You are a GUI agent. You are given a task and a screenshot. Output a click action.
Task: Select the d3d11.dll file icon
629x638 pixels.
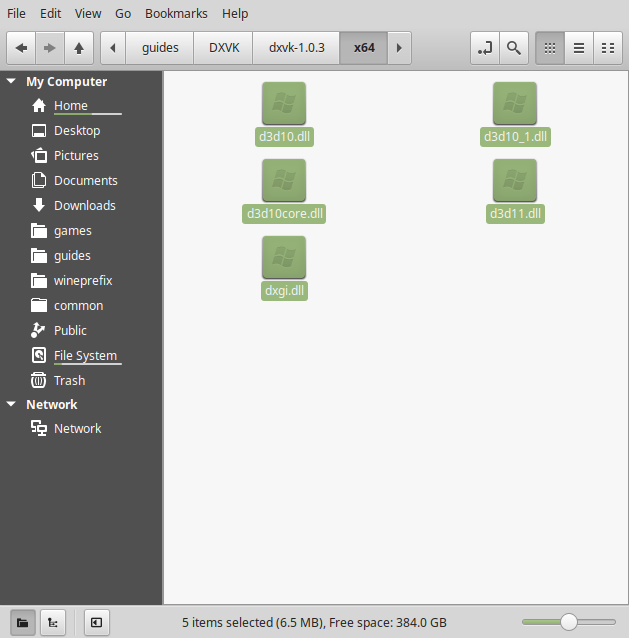515,180
